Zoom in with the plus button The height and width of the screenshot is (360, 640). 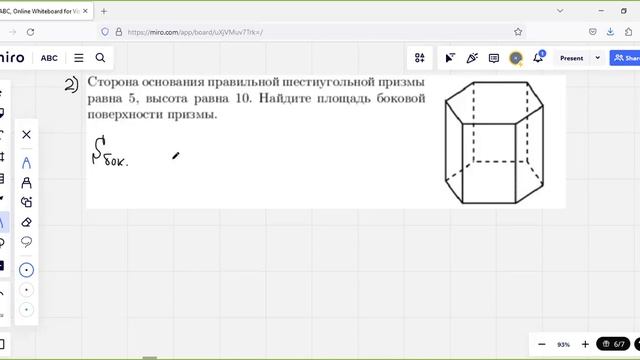tap(585, 344)
